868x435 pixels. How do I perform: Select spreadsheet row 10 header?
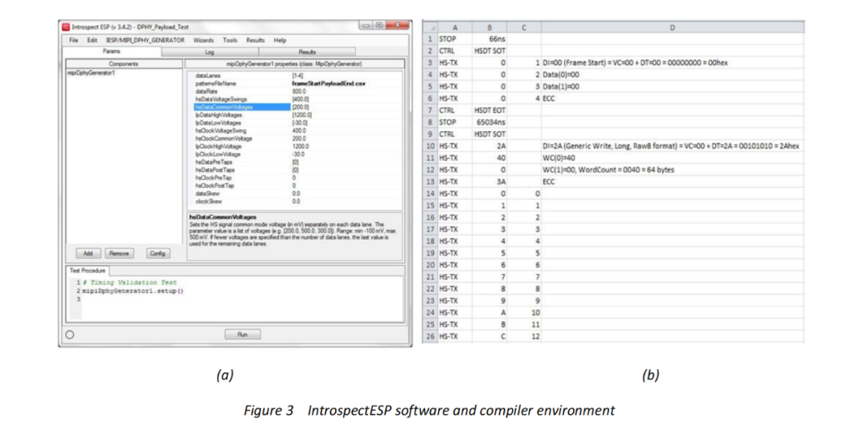coord(430,146)
